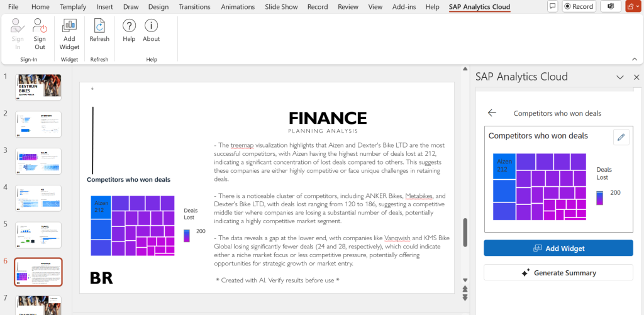Switch to the Home tab
Viewport: 644px width, 315px height.
(40, 6)
